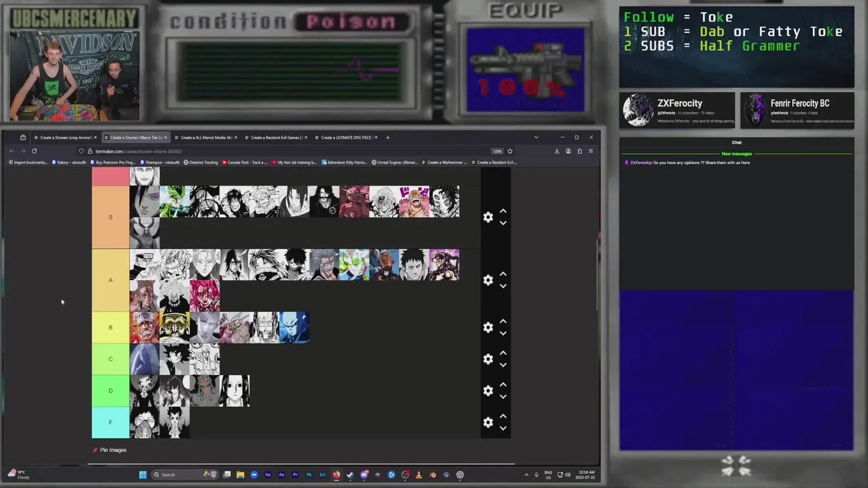This screenshot has width=868, height=488.
Task: Open browser extensions icon
Action: 579,151
